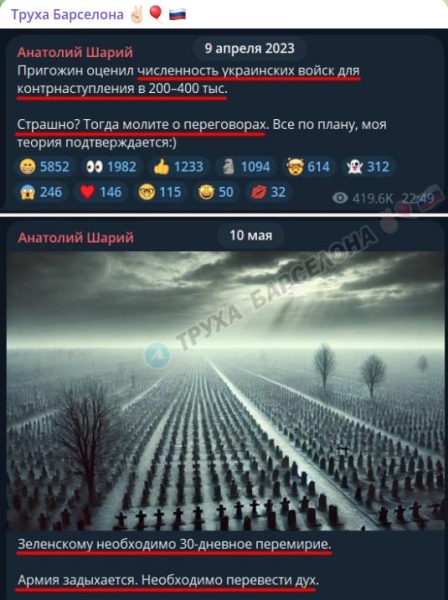448x600 pixels.
Task: Click the screaming face reaction 246
Action: (x=42, y=192)
